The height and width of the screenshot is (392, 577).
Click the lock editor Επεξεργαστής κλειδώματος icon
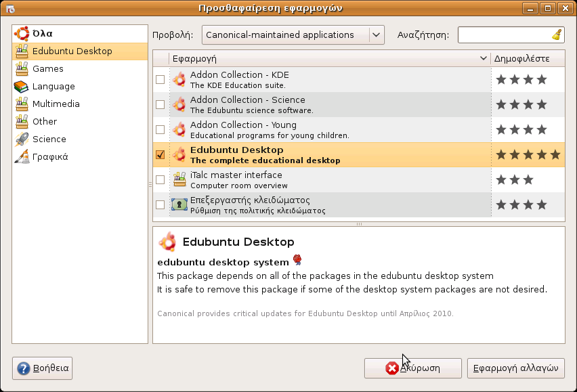click(179, 204)
